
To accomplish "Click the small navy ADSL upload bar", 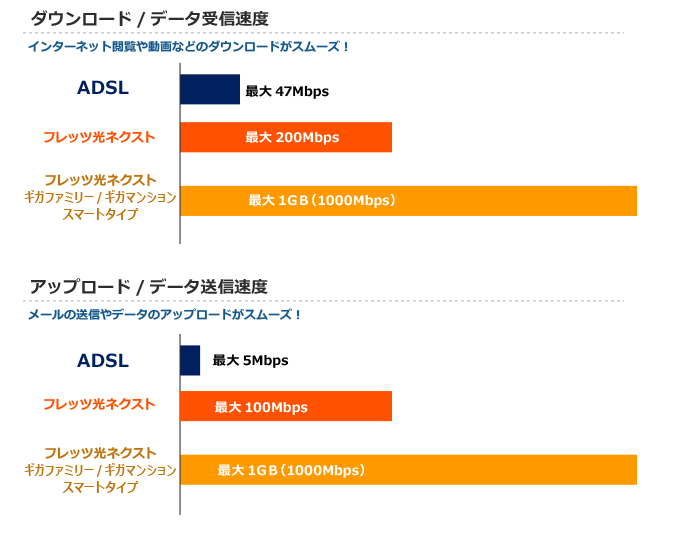I will coord(190,360).
